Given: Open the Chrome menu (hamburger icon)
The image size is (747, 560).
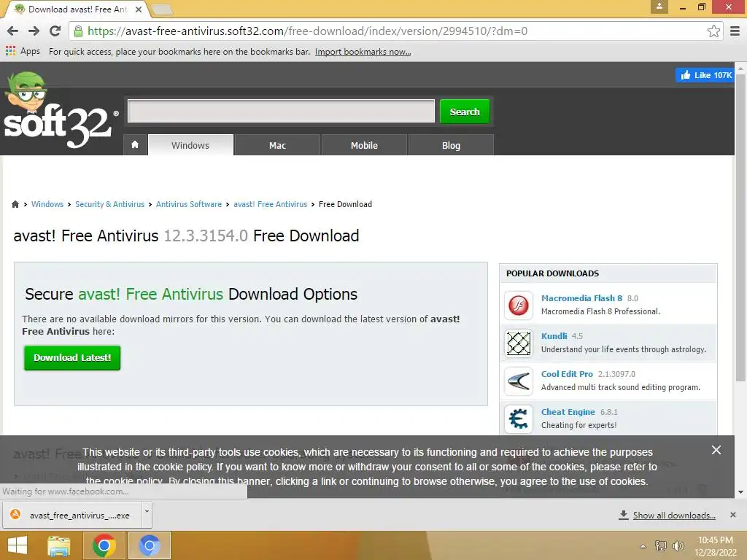Looking at the screenshot, I should pos(735,31).
